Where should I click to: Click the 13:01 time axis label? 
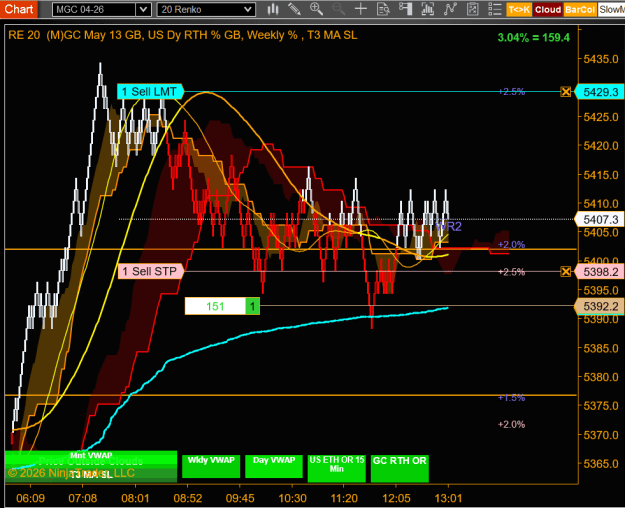click(x=448, y=498)
